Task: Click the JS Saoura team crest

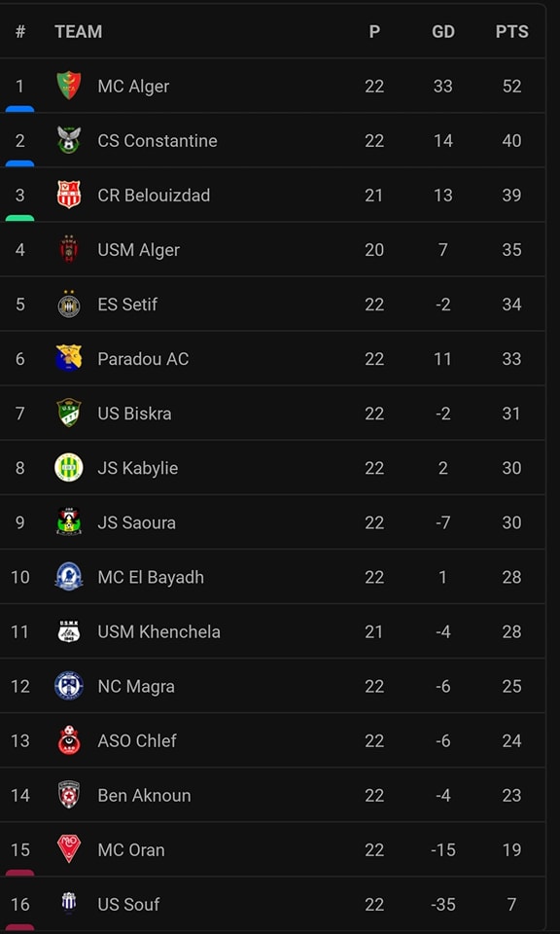Action: click(x=68, y=521)
